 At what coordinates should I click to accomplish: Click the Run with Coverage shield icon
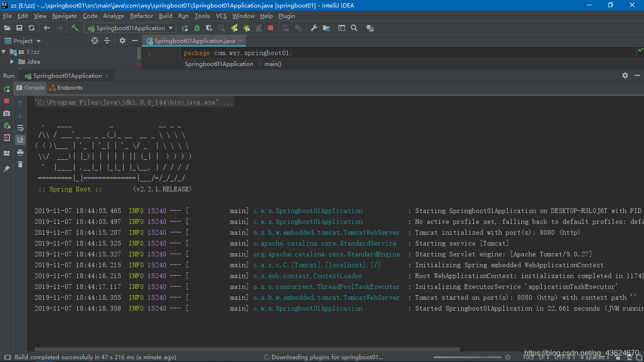[209, 28]
